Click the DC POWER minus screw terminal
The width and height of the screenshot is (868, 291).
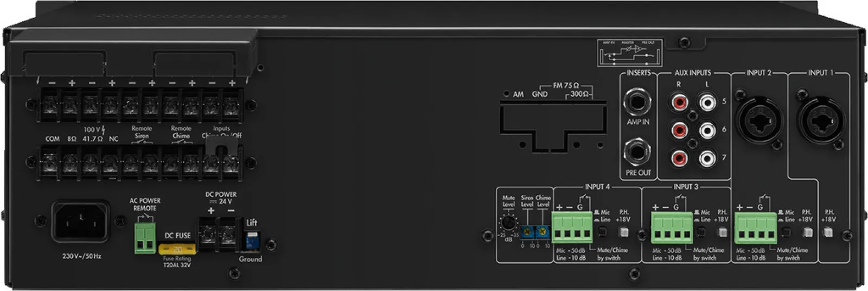pyautogui.click(x=229, y=235)
